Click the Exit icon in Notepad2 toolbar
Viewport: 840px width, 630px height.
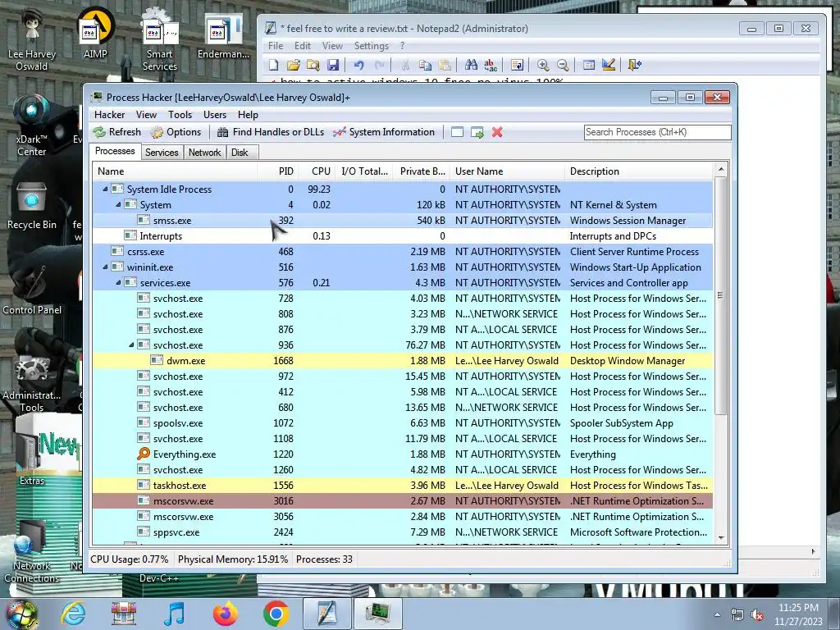point(634,65)
